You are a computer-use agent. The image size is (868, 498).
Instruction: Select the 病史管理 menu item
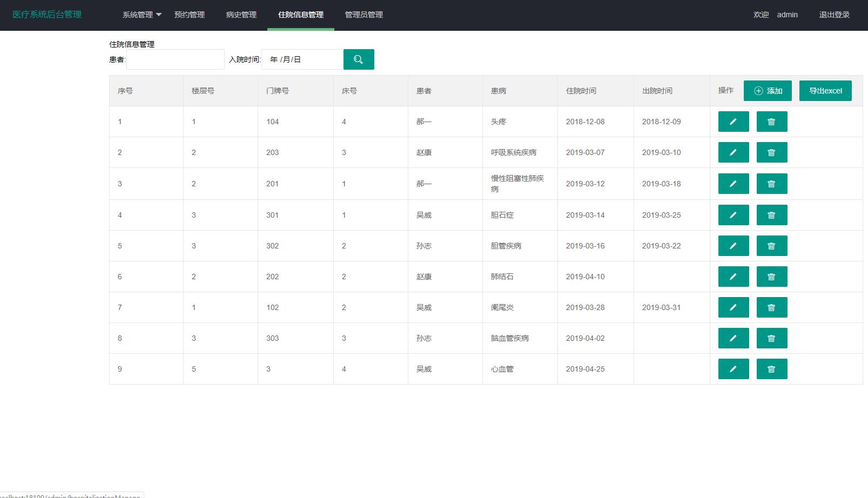[241, 15]
